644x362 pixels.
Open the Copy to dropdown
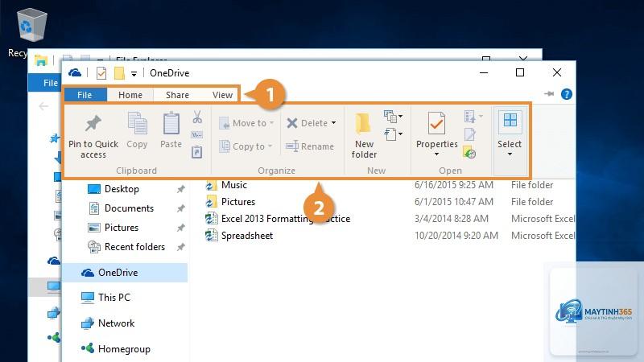coord(246,146)
